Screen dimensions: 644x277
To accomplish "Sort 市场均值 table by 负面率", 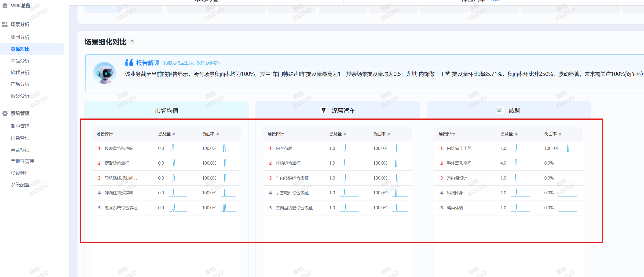I will pyautogui.click(x=218, y=134).
